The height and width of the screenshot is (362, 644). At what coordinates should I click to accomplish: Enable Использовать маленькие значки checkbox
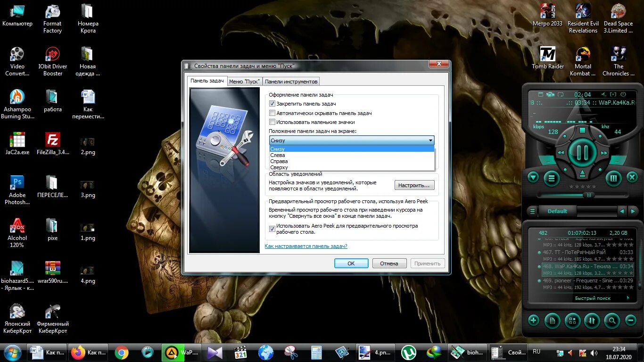(272, 122)
